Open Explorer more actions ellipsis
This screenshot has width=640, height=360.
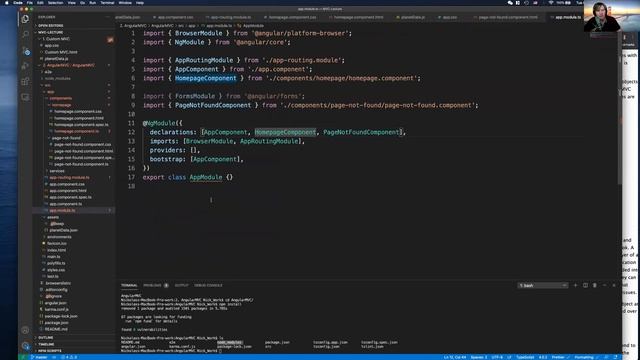point(108,17)
